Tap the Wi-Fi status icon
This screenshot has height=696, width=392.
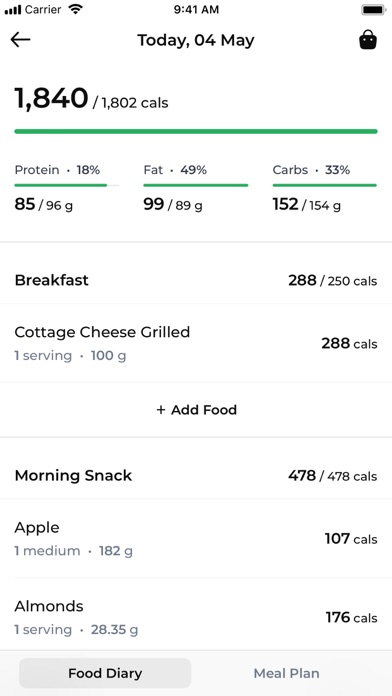[x=76, y=9]
